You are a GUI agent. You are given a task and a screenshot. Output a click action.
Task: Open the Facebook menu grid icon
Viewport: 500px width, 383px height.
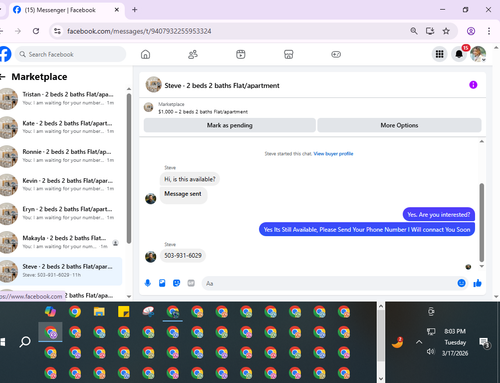(x=439, y=54)
